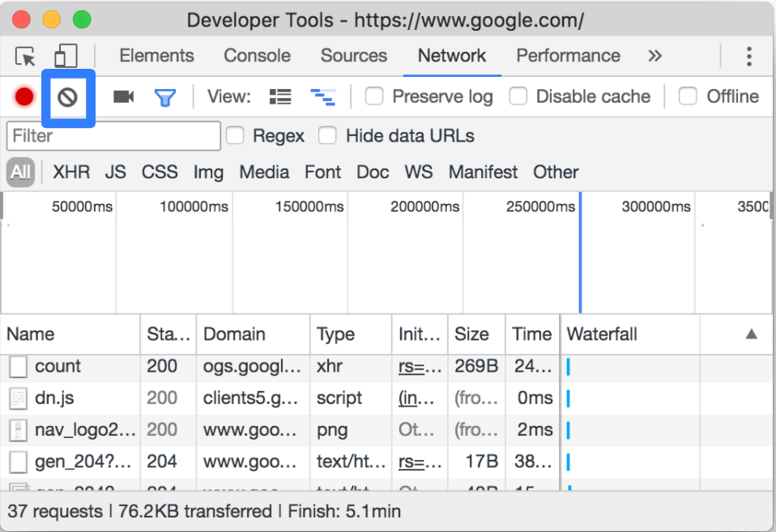776x532 pixels.
Task: Filter requests by XHR type
Action: tap(71, 172)
